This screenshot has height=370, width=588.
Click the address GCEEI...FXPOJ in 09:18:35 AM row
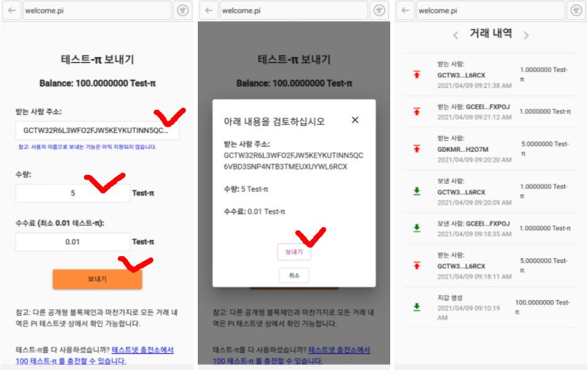tap(488, 224)
